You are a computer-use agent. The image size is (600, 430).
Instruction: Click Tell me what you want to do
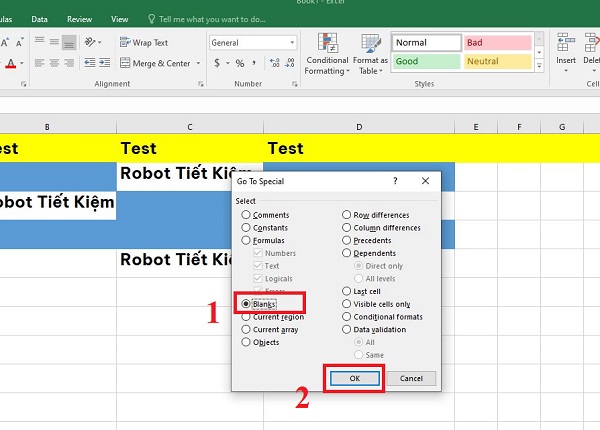pos(207,19)
